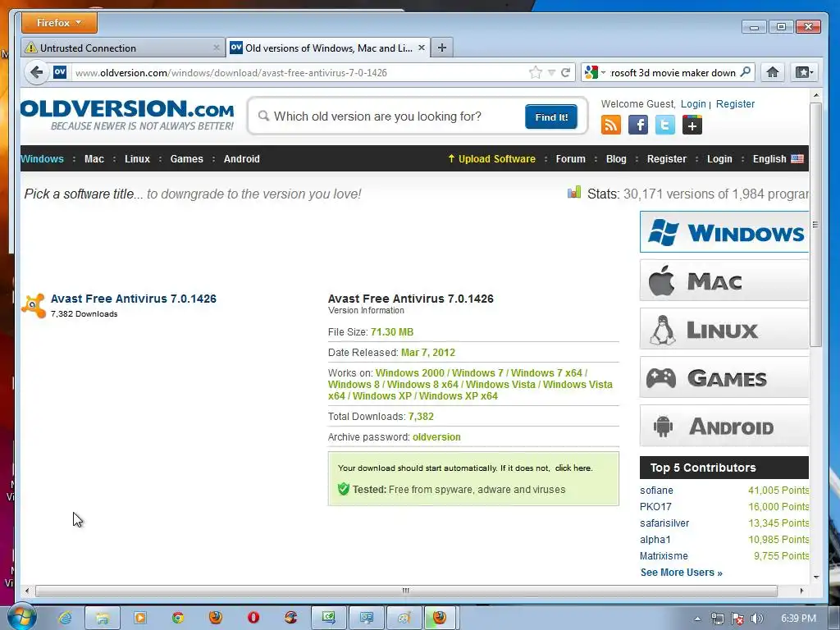Open the volume icon in system tray

(x=756, y=619)
